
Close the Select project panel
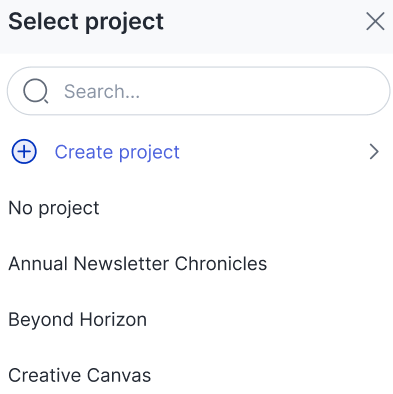coord(375,21)
